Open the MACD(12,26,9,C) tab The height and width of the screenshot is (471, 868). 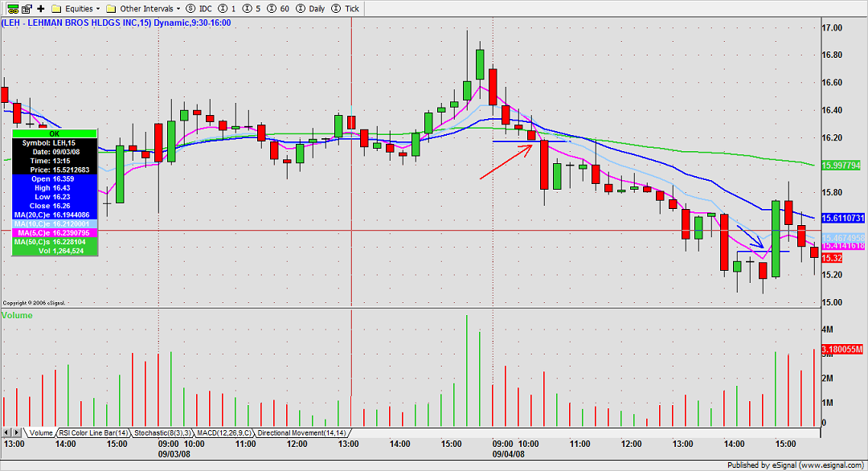pos(224,432)
